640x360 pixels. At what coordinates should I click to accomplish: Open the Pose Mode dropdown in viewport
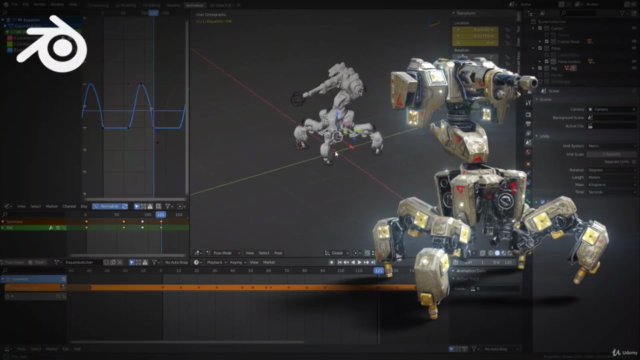pyautogui.click(x=224, y=253)
